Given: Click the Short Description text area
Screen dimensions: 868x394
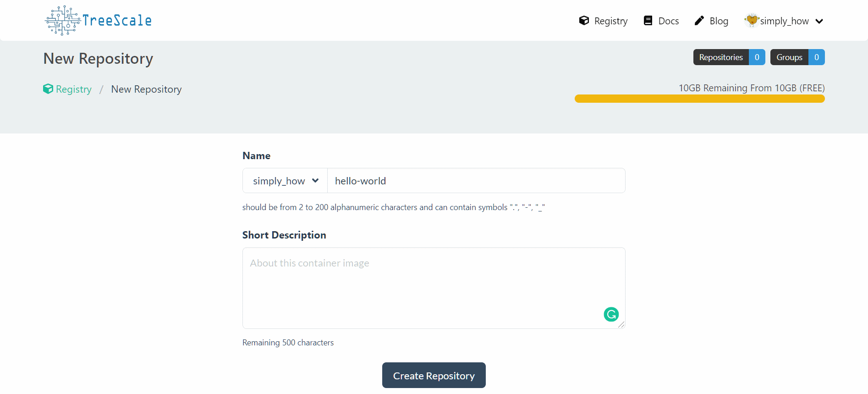Looking at the screenshot, I should coord(434,288).
